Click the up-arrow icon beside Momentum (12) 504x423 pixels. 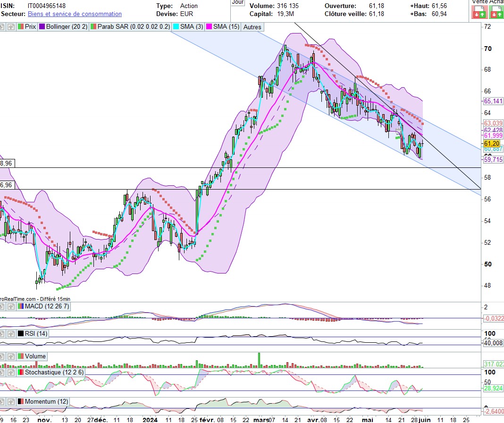11,402
